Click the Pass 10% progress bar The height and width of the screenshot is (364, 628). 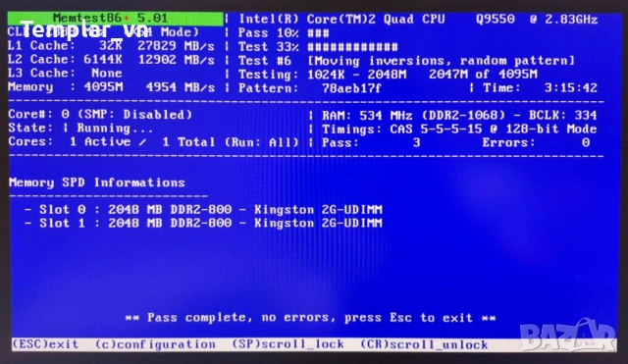tap(284, 32)
